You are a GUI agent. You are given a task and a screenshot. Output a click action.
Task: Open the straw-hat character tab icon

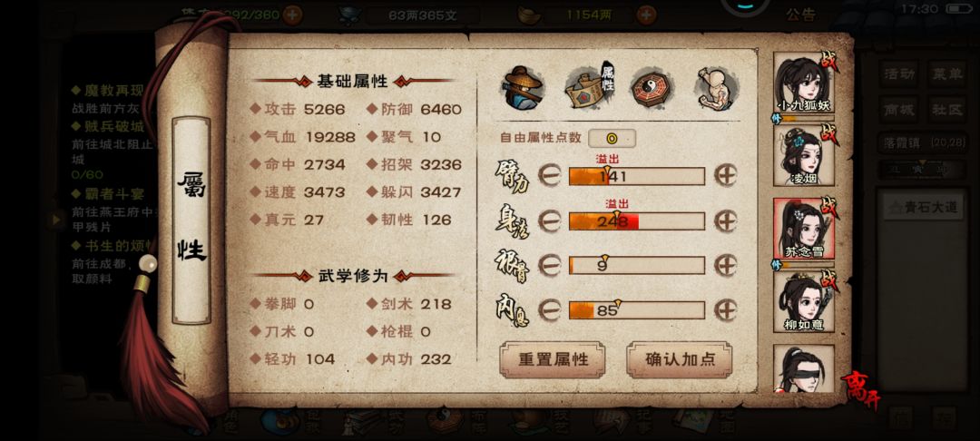click(523, 89)
